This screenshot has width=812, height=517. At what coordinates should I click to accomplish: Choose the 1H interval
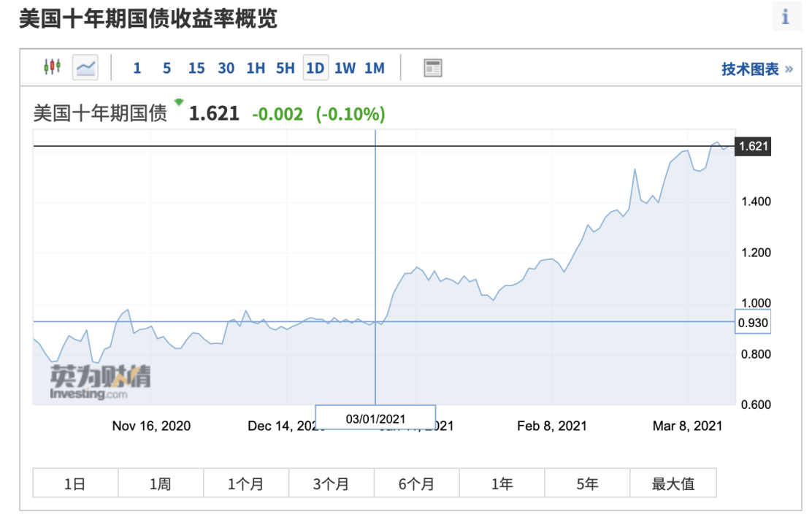[256, 68]
